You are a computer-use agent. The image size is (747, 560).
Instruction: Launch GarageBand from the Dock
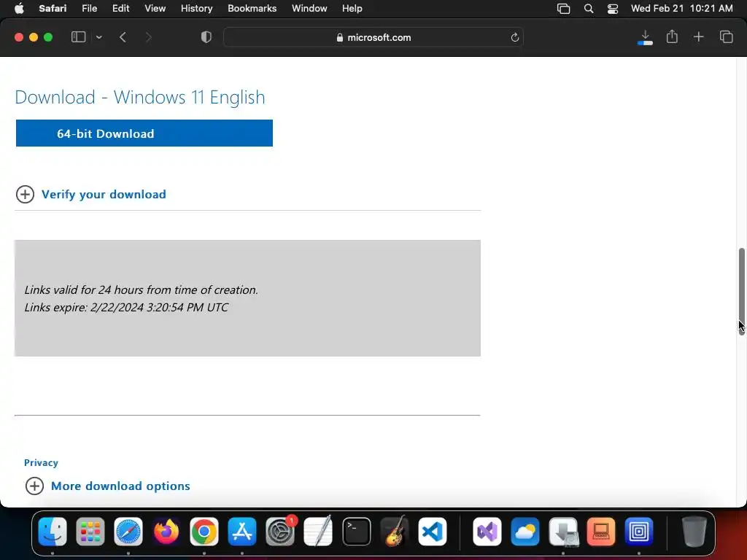pyautogui.click(x=395, y=531)
